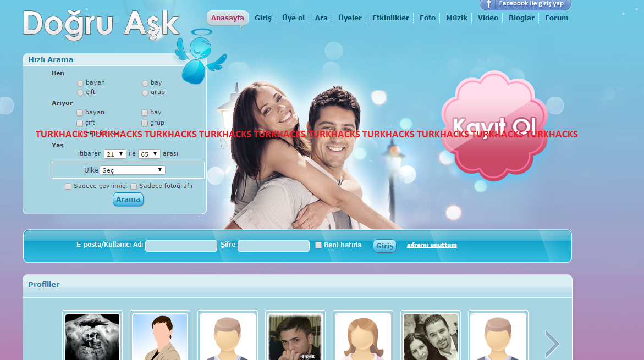
Task: Open the Ülke country dropdown
Action: [132, 170]
